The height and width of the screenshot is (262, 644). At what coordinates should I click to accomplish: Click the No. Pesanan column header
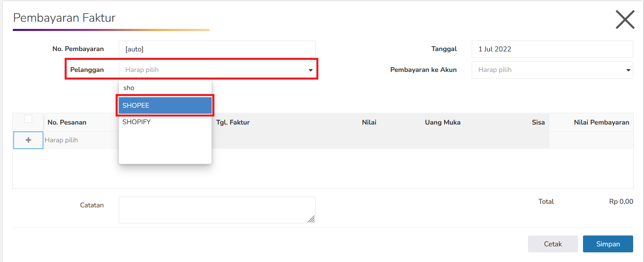(67, 122)
